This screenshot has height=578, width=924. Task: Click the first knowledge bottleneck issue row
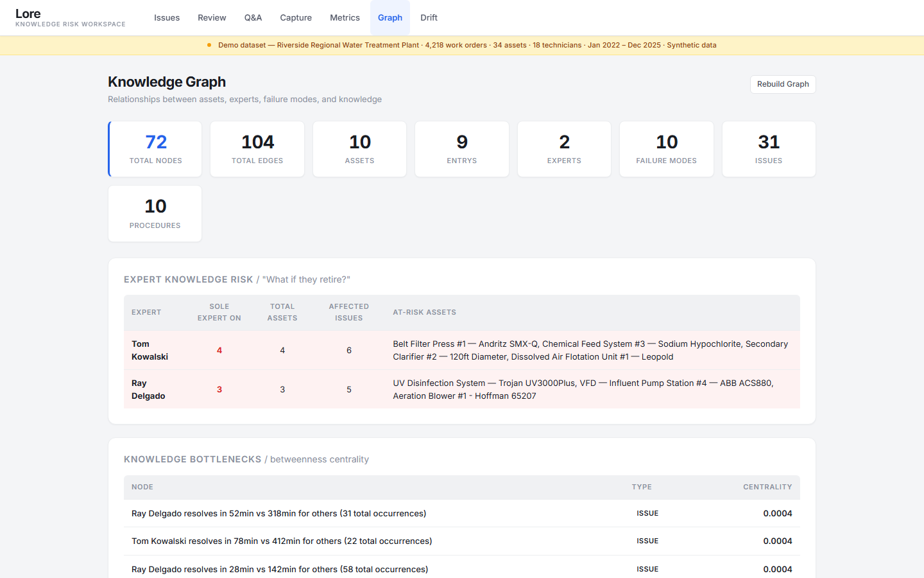point(461,513)
